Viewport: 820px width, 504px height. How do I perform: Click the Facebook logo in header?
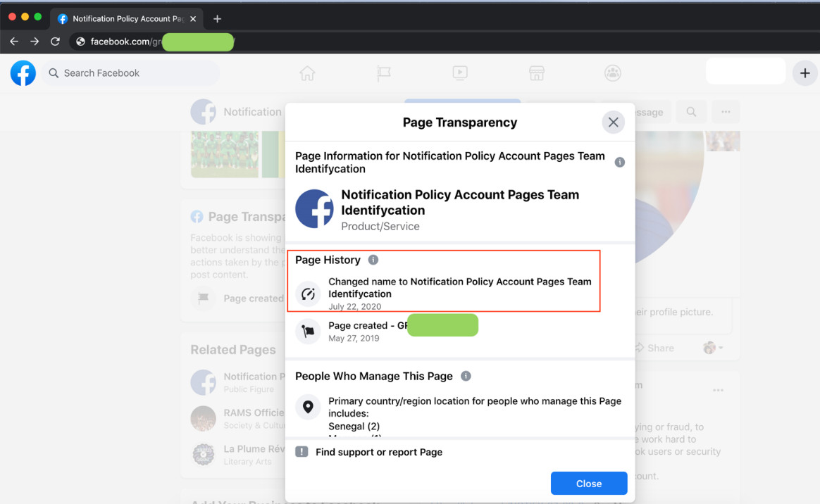click(23, 73)
